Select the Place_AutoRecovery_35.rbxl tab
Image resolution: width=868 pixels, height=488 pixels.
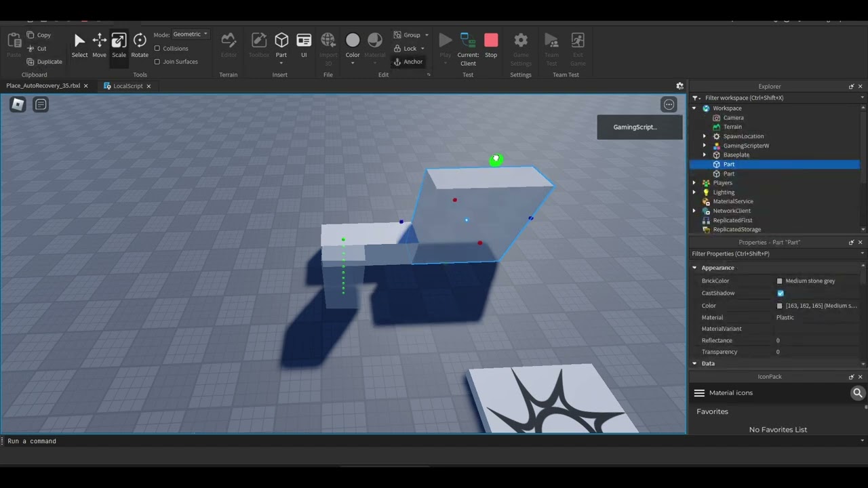point(43,86)
